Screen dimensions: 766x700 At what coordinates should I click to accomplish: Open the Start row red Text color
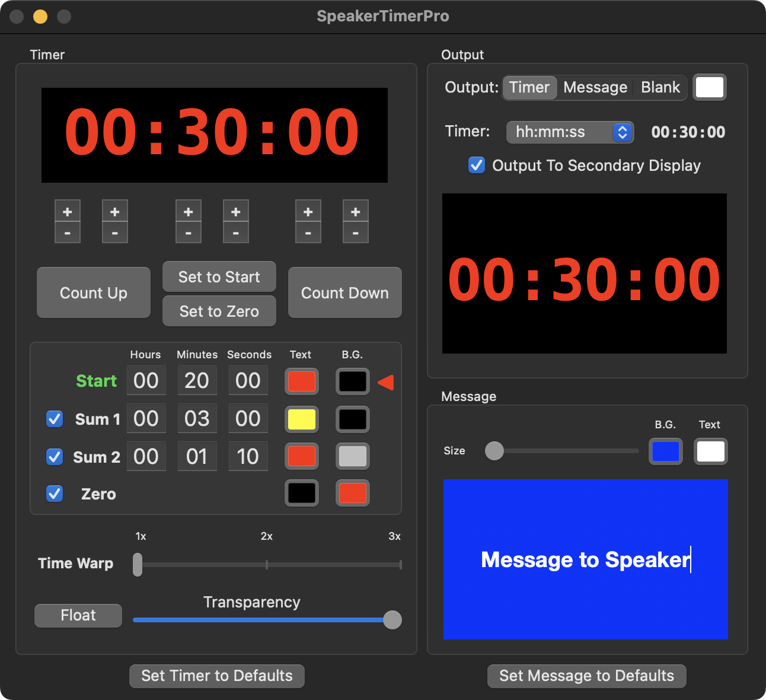(302, 381)
